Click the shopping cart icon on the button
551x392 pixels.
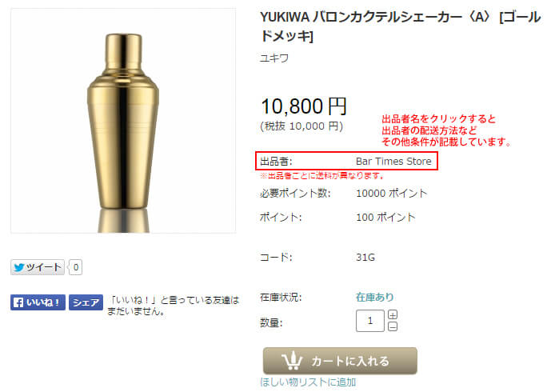tap(292, 361)
